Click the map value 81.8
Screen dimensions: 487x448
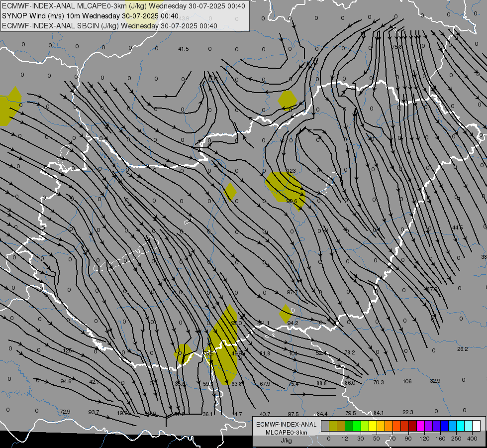tap(265, 353)
